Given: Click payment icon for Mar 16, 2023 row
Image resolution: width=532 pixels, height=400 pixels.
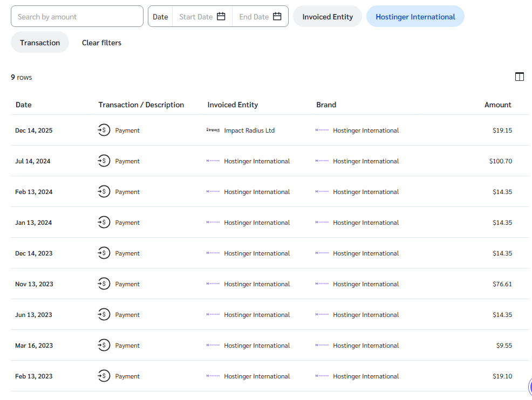Looking at the screenshot, I should pos(104,345).
